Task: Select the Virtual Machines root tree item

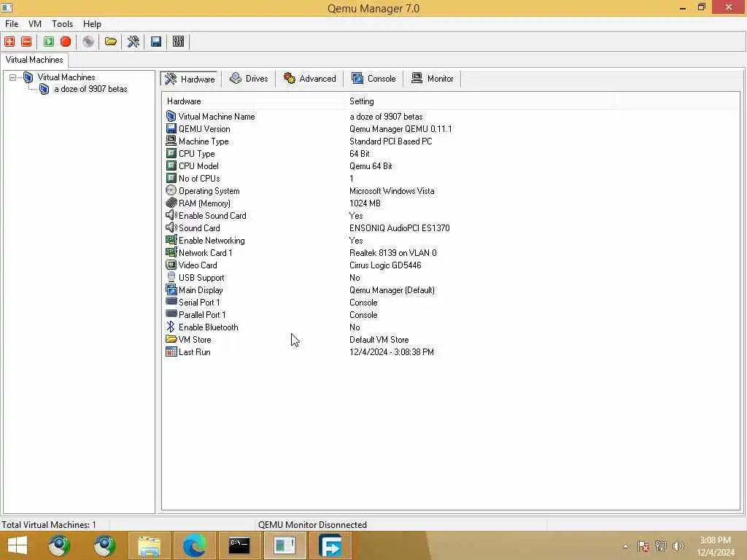Action: point(66,77)
